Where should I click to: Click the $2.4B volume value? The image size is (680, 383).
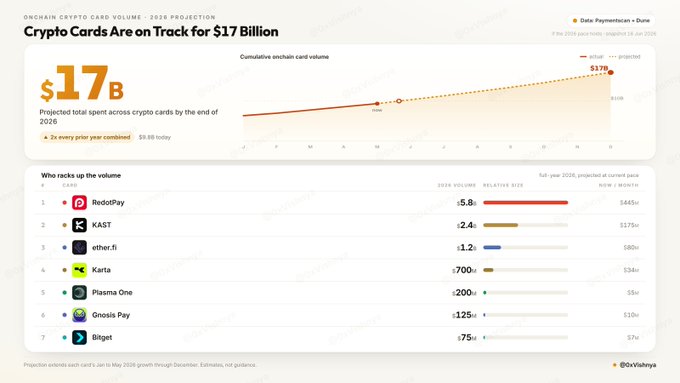[467, 225]
